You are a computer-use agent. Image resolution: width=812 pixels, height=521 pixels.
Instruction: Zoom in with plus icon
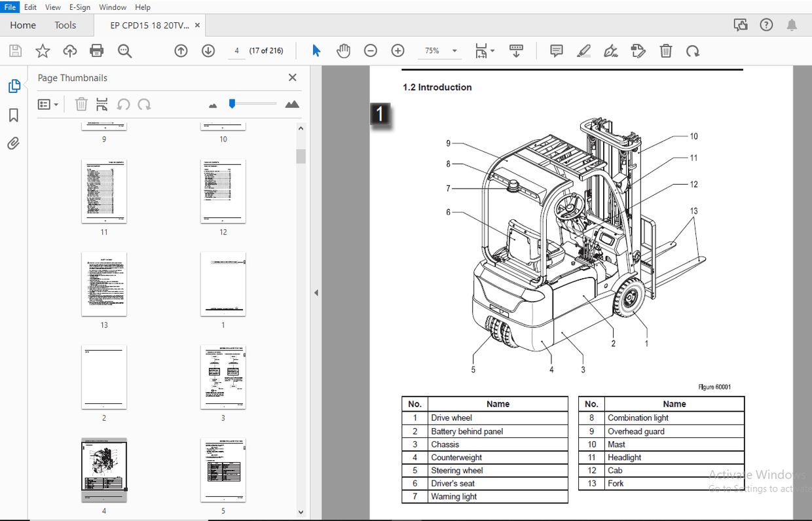point(397,51)
